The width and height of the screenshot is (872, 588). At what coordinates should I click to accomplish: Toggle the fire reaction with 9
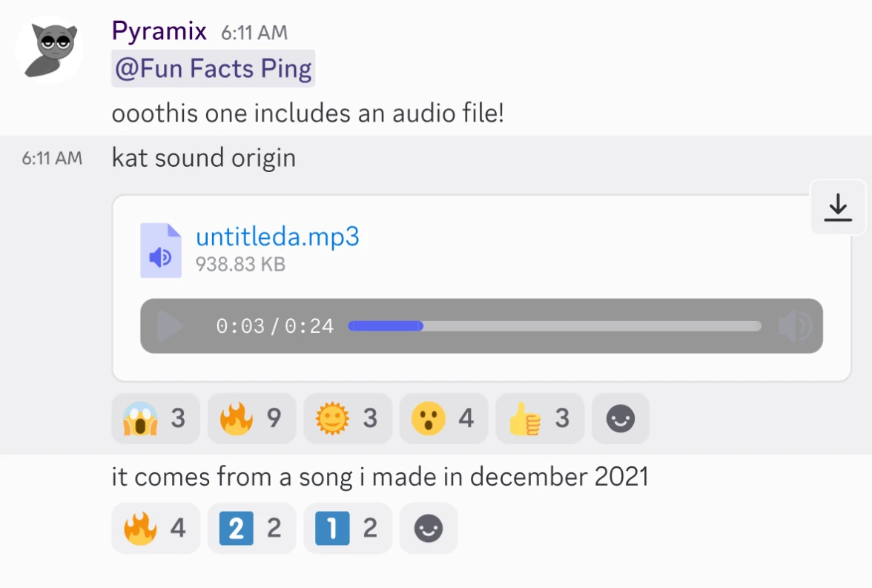point(251,419)
